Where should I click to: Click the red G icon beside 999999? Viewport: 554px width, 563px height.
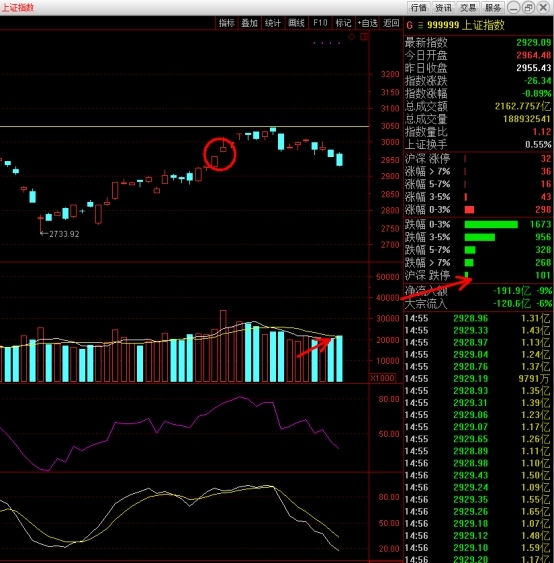pos(409,25)
